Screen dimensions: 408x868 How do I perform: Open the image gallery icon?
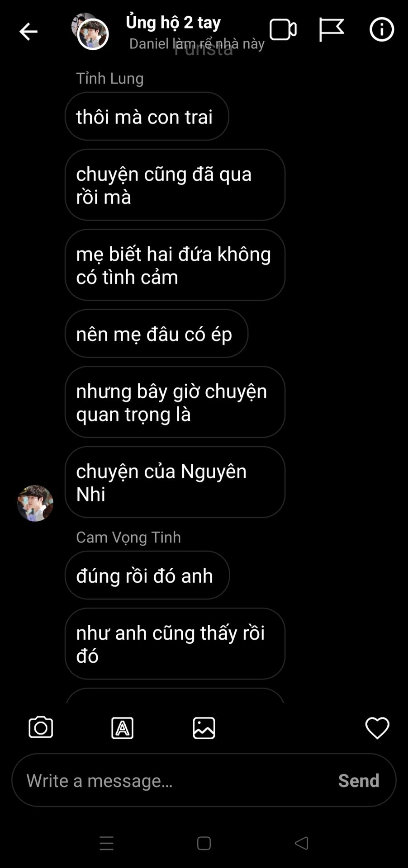click(204, 728)
